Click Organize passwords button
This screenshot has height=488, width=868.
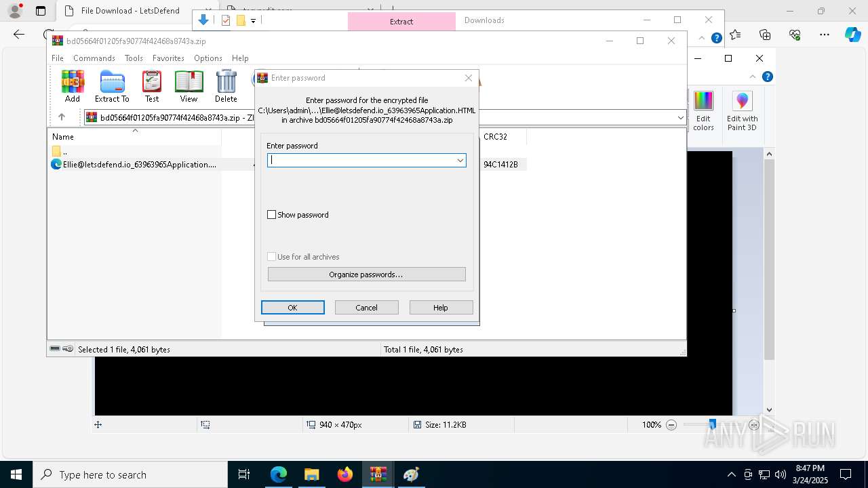366,274
